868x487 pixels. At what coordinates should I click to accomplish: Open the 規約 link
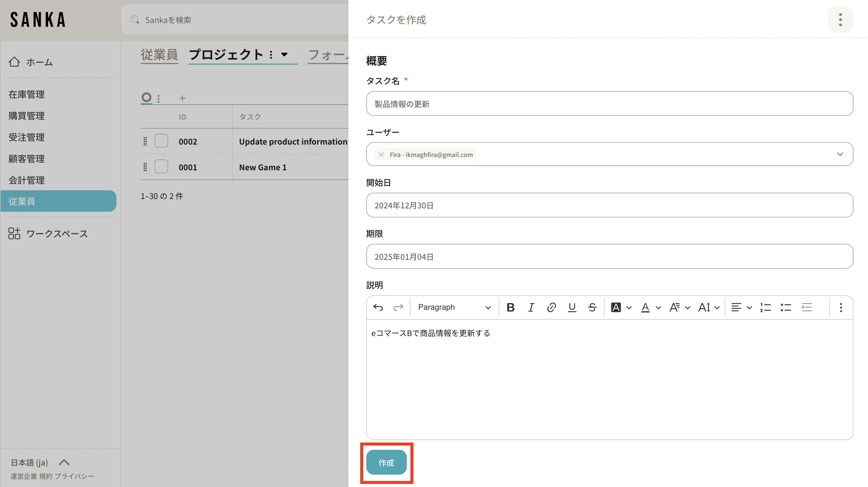pyautogui.click(x=46, y=476)
